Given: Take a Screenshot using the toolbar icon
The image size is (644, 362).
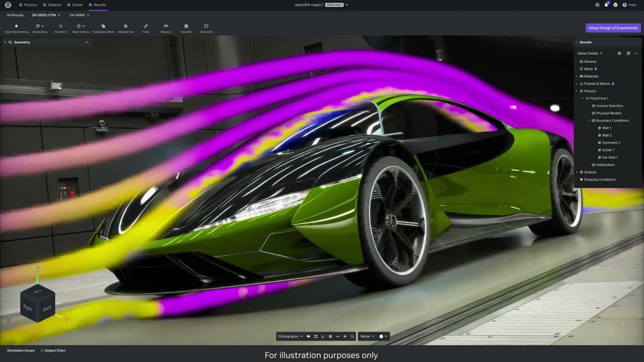Looking at the screenshot, I should click(206, 26).
